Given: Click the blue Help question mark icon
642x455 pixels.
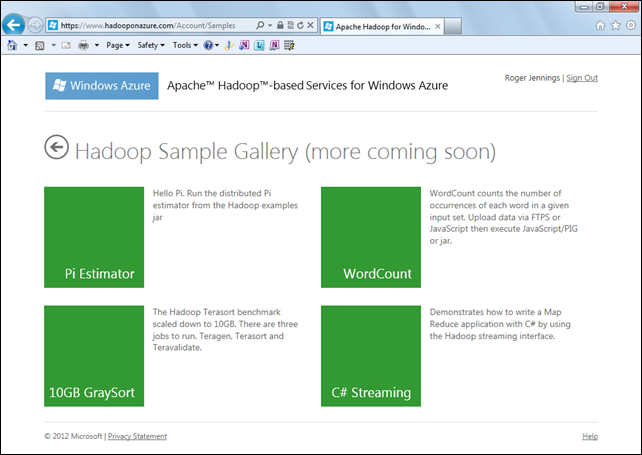Looking at the screenshot, I should [x=208, y=45].
